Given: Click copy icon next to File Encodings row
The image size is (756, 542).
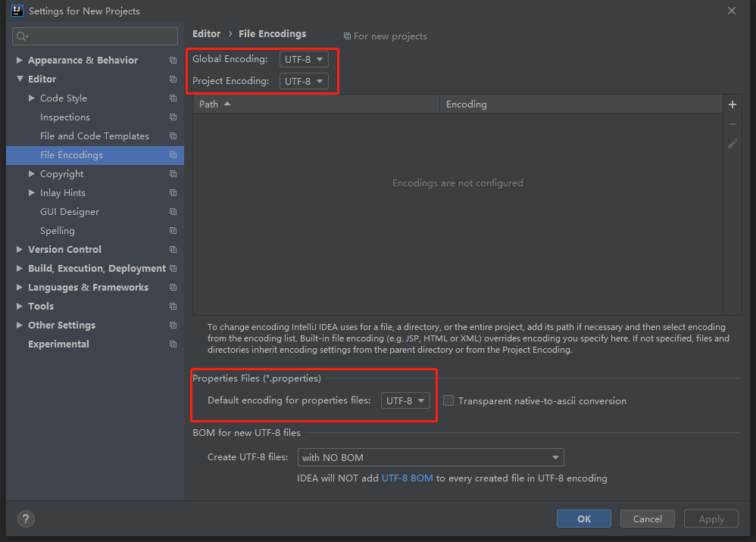Looking at the screenshot, I should click(x=173, y=155).
